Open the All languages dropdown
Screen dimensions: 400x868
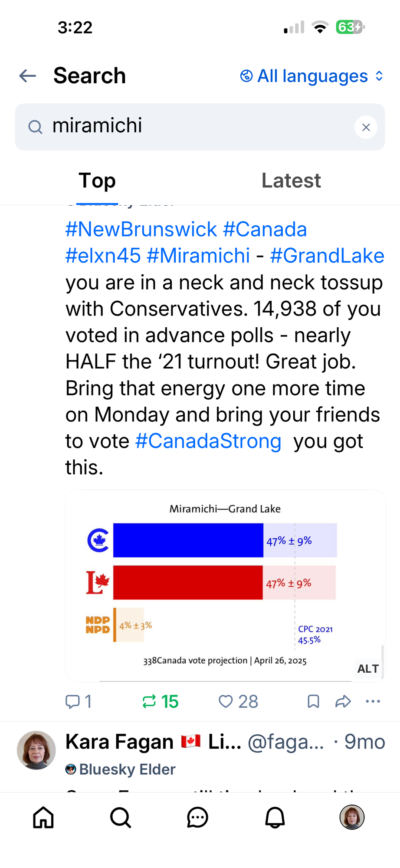pos(311,76)
